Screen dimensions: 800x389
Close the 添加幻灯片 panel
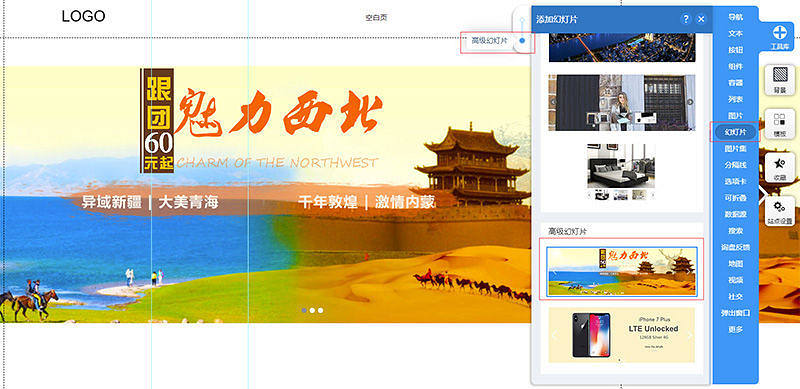click(x=701, y=19)
